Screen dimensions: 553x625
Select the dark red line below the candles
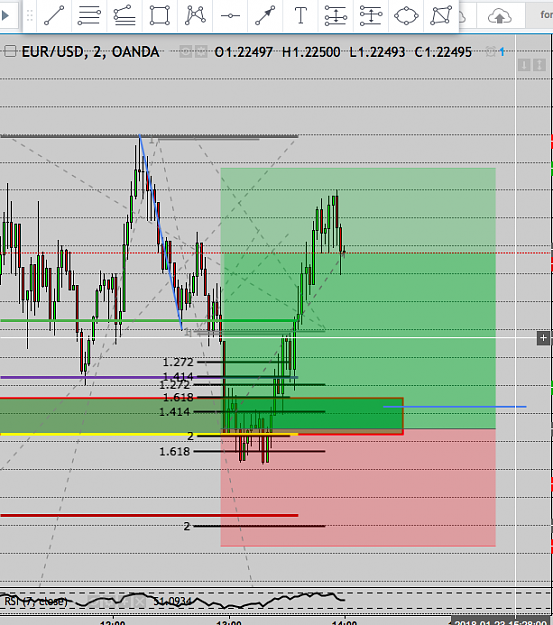149,515
